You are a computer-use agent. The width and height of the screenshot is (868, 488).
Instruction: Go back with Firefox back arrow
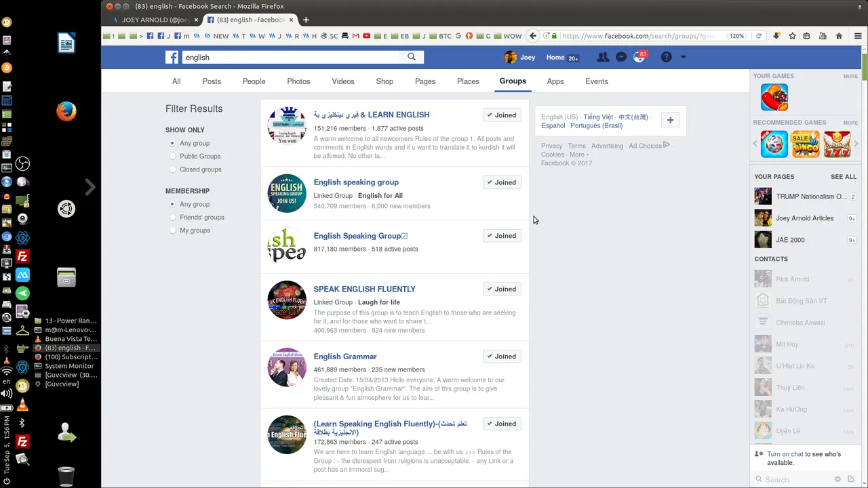click(533, 36)
